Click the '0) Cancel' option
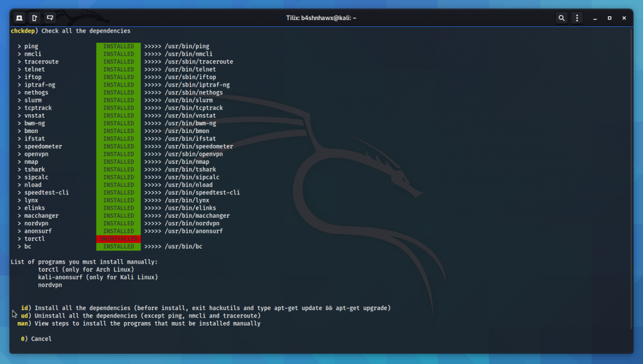 coord(36,339)
